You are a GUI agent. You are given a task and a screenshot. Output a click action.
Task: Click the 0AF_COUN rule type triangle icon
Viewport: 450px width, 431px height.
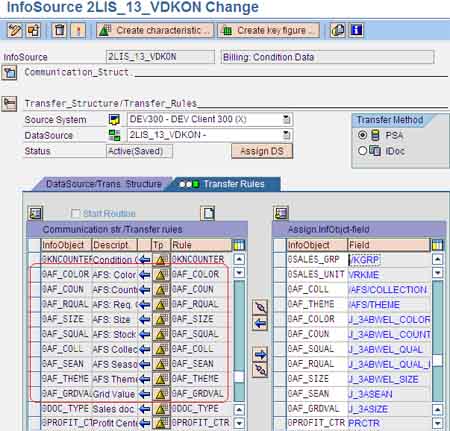coord(161,290)
